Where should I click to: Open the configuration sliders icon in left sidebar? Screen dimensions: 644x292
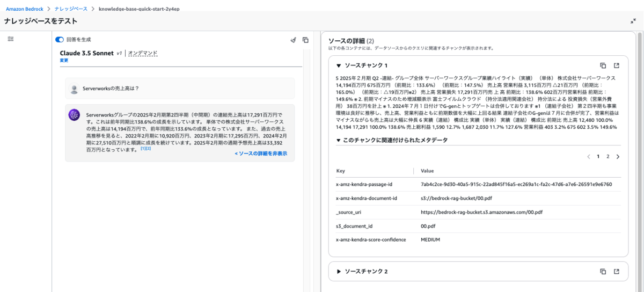10,39
